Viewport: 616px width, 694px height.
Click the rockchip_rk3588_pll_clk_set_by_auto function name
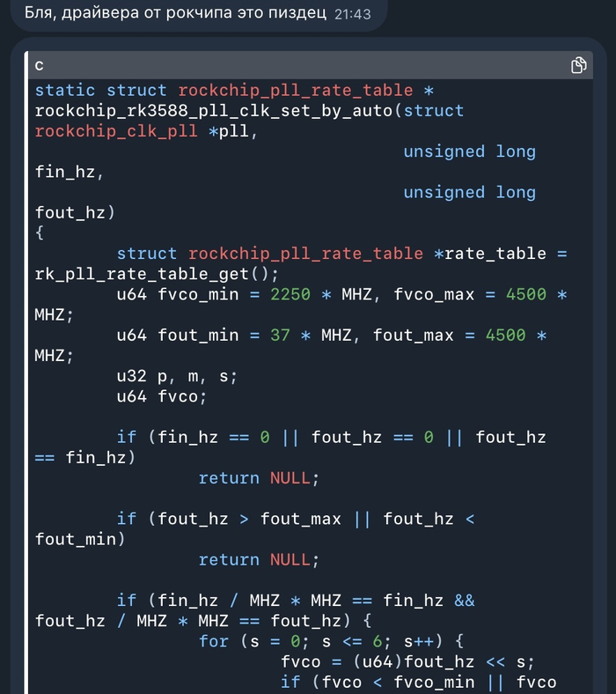pyautogui.click(x=217, y=111)
